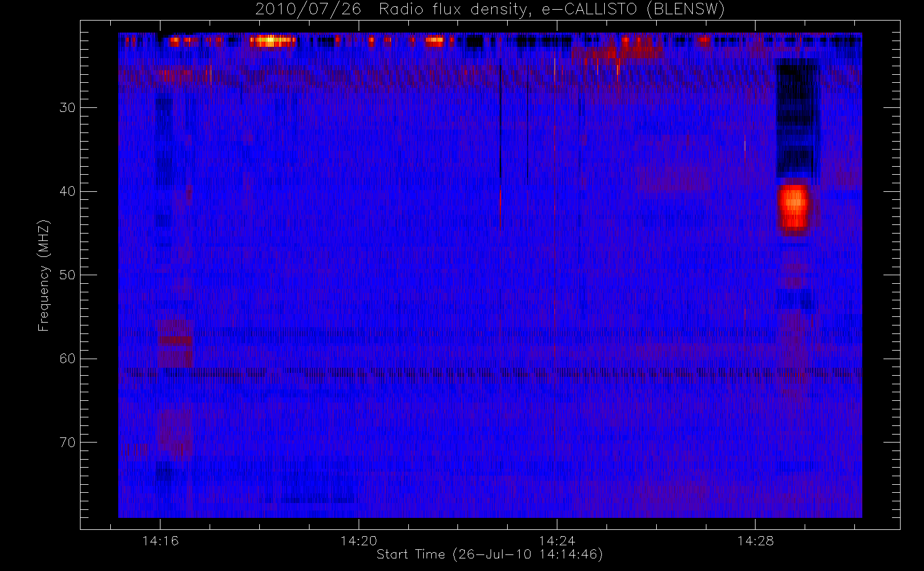Click the bright red burst near 14:28 at 42 MHz
The height and width of the screenshot is (571, 924).
coord(794,208)
